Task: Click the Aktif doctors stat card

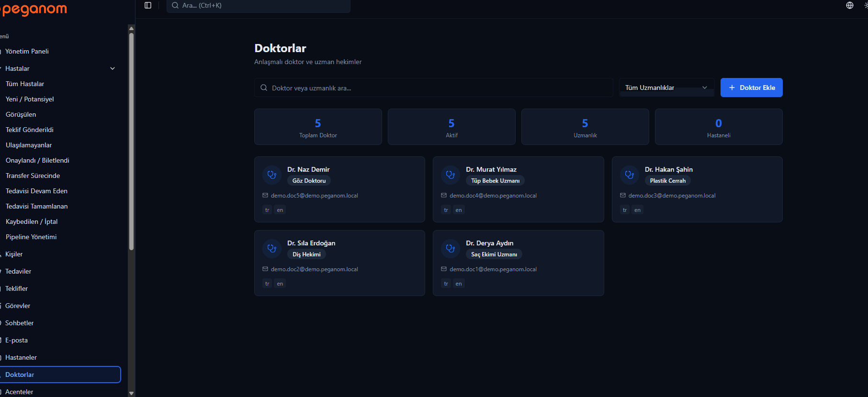Action: pos(451,127)
